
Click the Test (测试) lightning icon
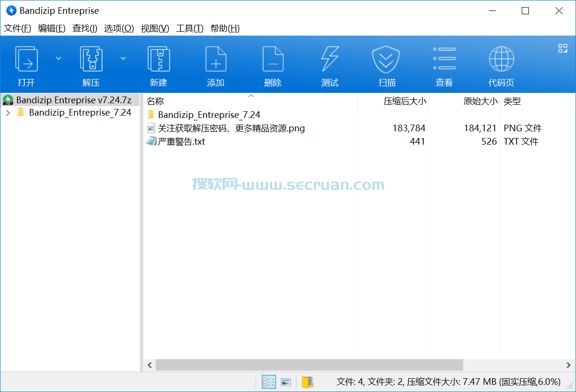(x=330, y=59)
